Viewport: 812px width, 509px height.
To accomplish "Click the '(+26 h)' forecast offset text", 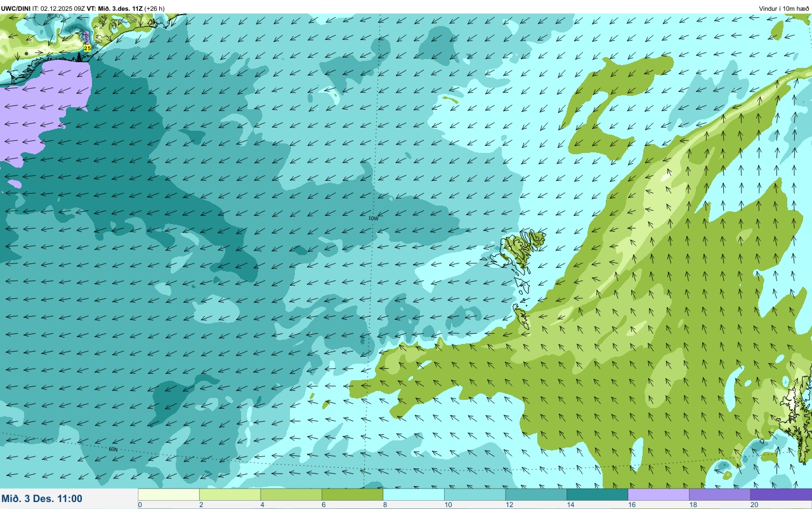I will pyautogui.click(x=154, y=8).
